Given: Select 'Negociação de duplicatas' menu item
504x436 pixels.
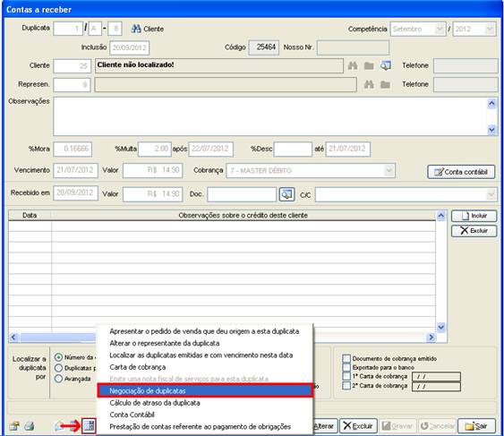Looking at the screenshot, I should [x=205, y=390].
